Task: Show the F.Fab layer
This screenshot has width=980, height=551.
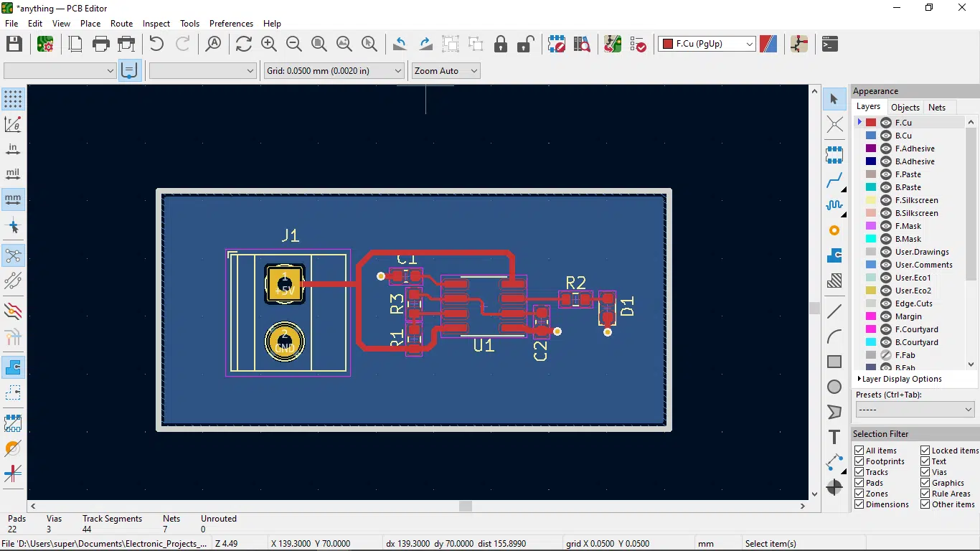Action: [x=885, y=355]
